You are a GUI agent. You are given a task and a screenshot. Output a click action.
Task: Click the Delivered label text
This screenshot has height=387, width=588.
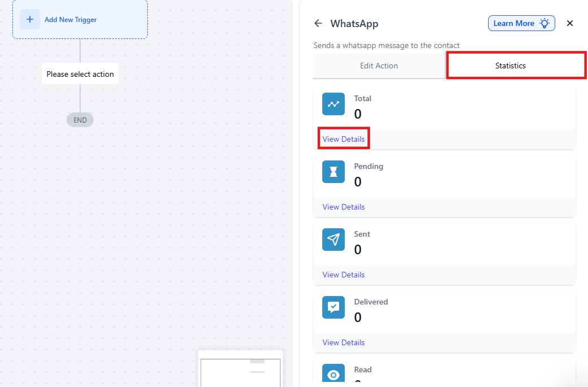(371, 302)
